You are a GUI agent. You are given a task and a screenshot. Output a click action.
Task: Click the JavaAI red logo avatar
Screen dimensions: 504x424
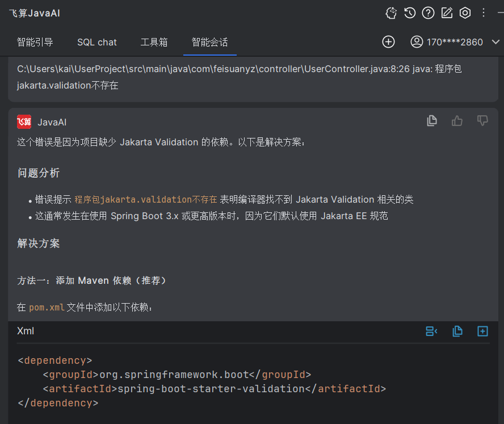click(x=24, y=121)
